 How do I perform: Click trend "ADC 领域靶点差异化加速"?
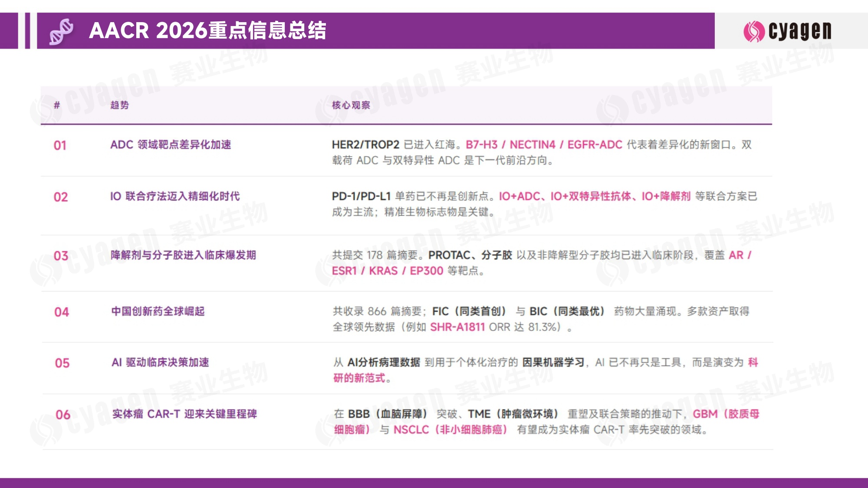click(171, 144)
